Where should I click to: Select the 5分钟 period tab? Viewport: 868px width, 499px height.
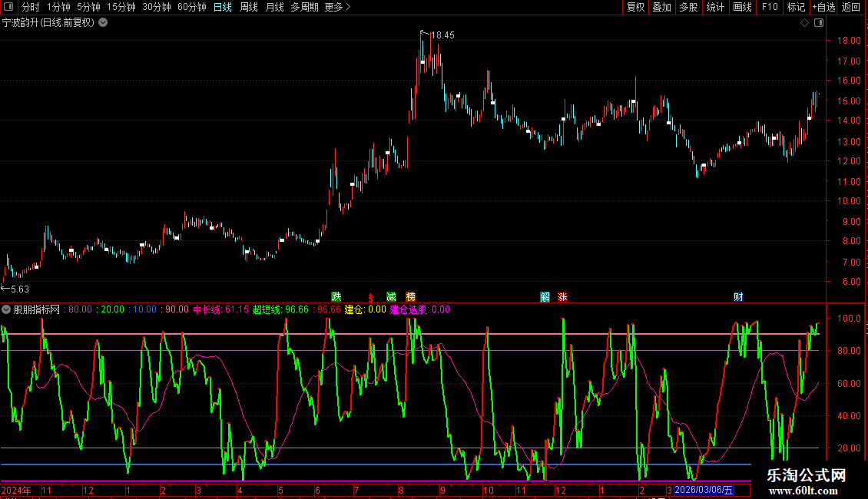pyautogui.click(x=88, y=7)
